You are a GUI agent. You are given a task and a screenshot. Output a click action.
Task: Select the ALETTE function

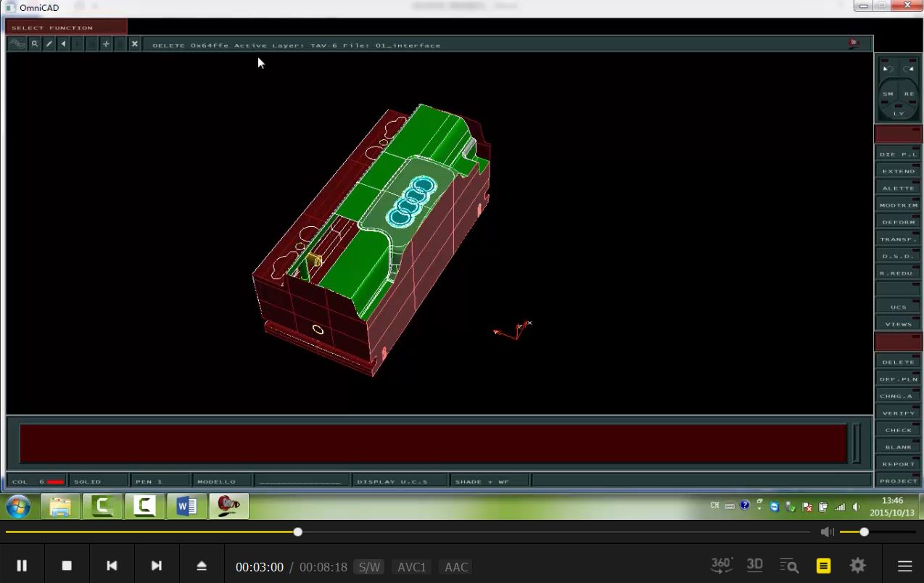(899, 188)
